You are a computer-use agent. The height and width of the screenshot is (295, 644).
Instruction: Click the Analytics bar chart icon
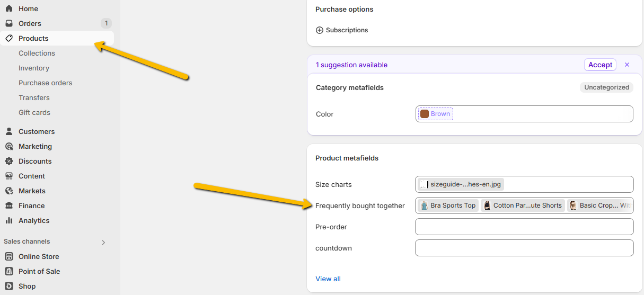pos(9,220)
